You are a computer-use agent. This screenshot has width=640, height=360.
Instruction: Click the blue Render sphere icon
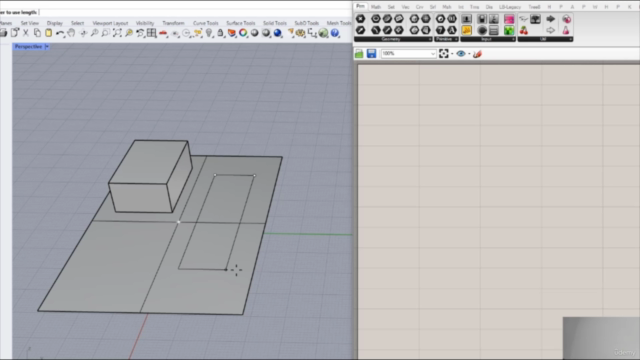(278, 33)
